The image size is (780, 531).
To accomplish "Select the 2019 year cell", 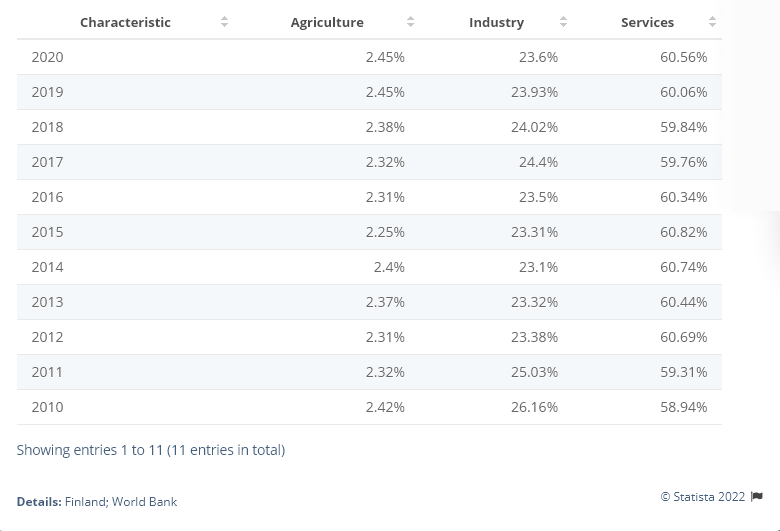I will (47, 92).
